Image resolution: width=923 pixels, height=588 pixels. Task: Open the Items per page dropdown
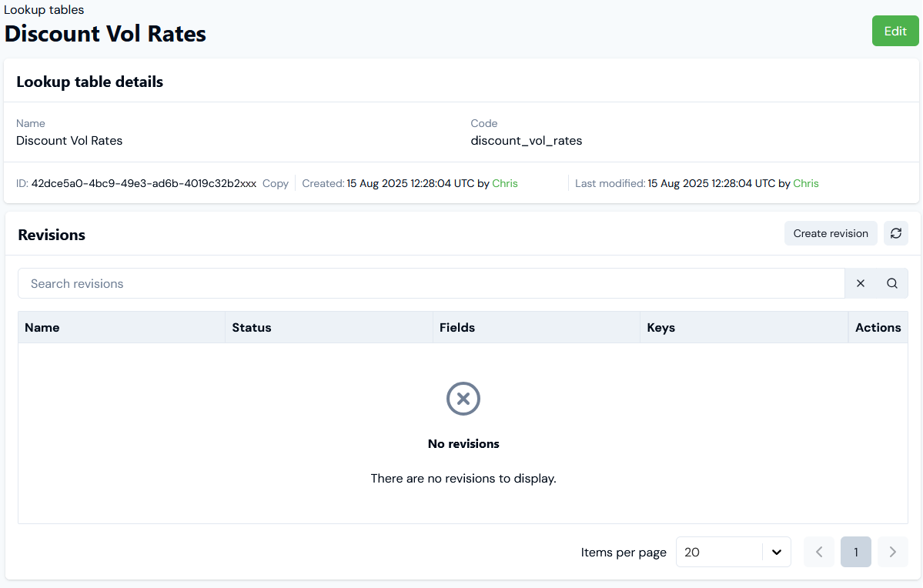(x=733, y=552)
